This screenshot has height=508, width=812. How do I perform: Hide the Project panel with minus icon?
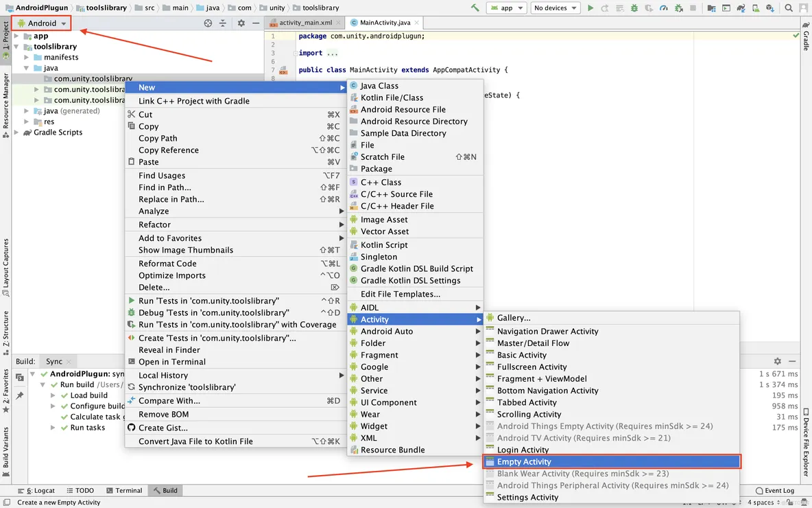pyautogui.click(x=256, y=23)
